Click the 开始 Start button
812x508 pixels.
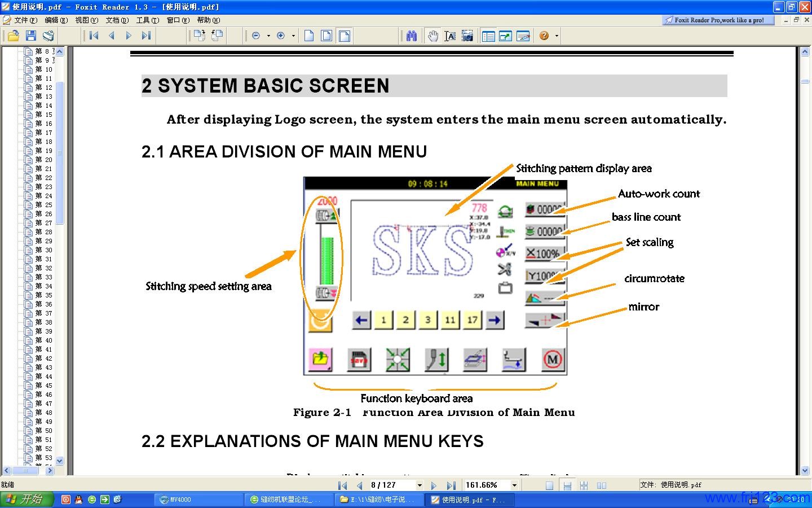(x=26, y=500)
